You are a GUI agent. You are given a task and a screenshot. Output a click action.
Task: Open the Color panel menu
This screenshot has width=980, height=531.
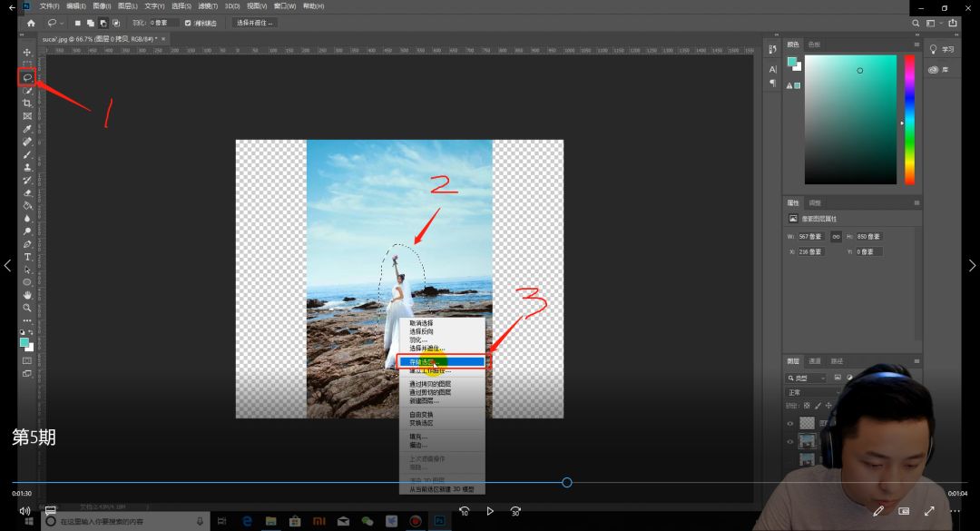916,44
